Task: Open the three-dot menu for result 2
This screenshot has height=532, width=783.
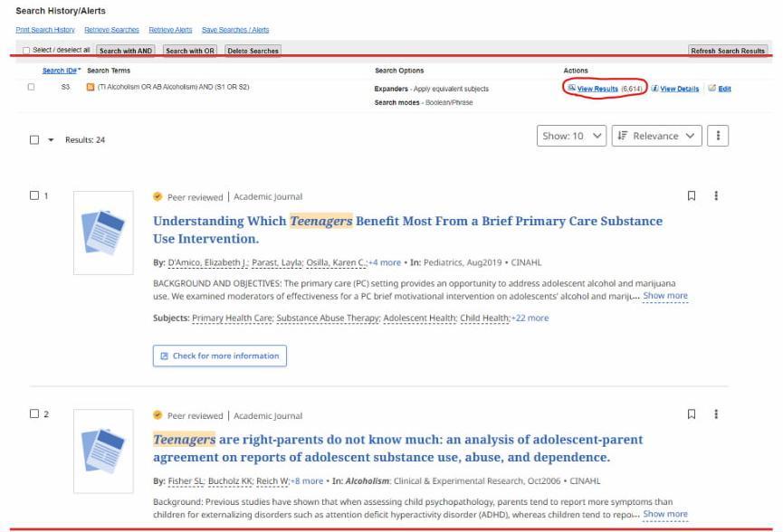Action: (716, 414)
